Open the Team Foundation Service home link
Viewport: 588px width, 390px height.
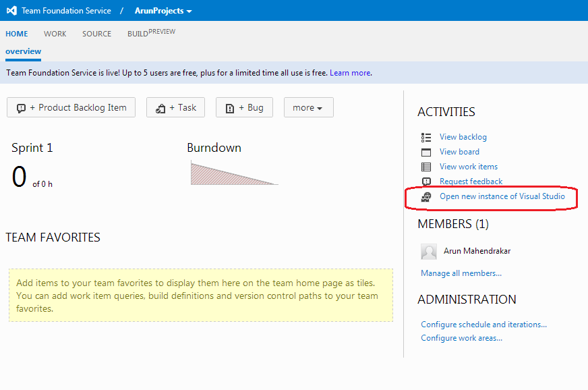point(66,11)
